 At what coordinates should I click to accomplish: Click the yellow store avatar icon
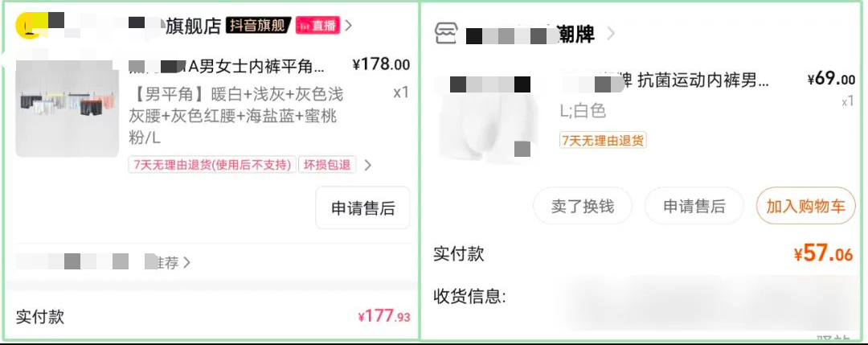[x=29, y=26]
